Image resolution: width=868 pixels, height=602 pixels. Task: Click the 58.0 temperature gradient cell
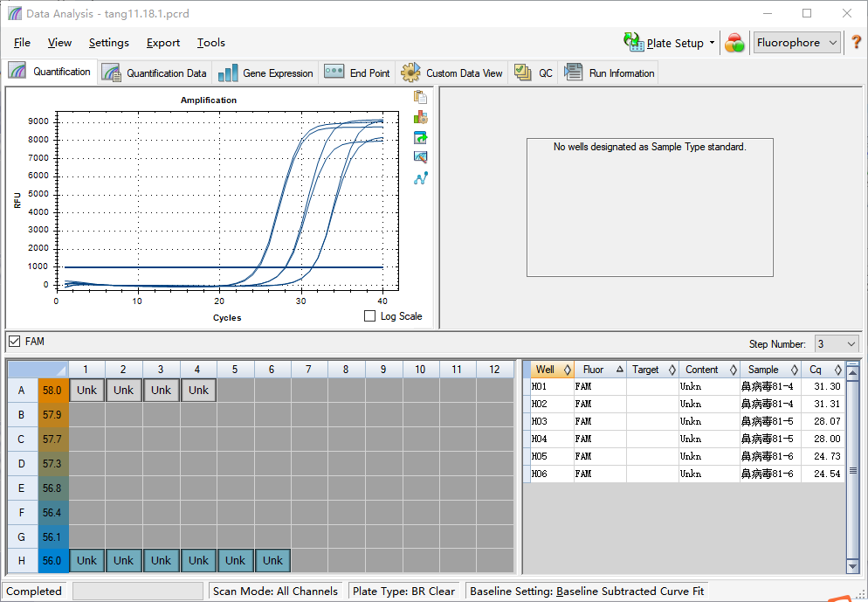point(52,390)
